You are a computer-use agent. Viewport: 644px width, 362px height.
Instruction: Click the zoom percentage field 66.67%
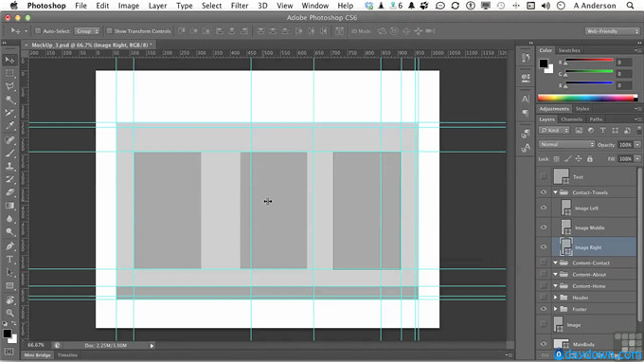tap(36, 345)
